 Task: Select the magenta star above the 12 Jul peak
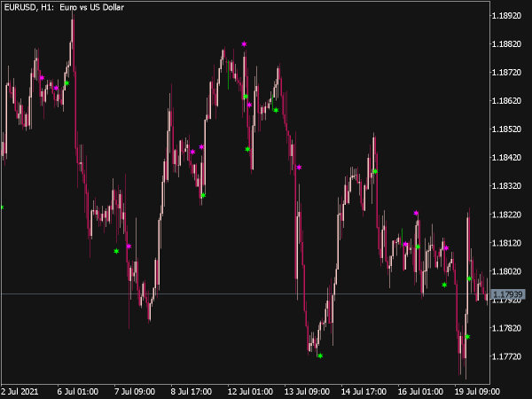[x=244, y=44]
